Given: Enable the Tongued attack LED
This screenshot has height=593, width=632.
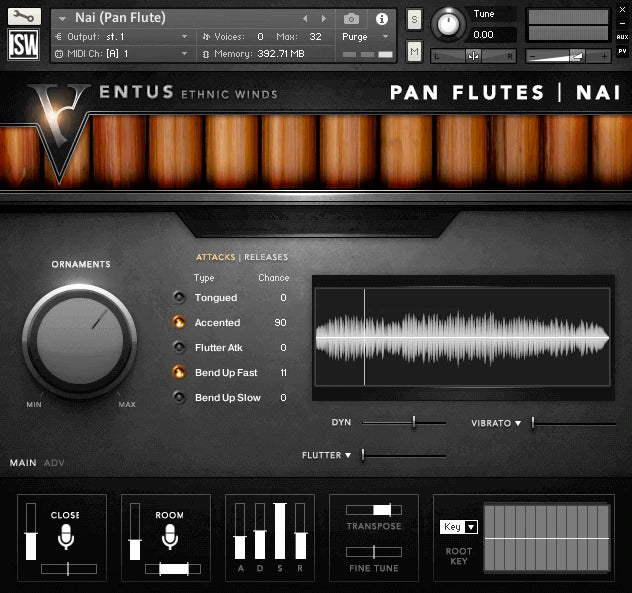Looking at the screenshot, I should (x=179, y=298).
